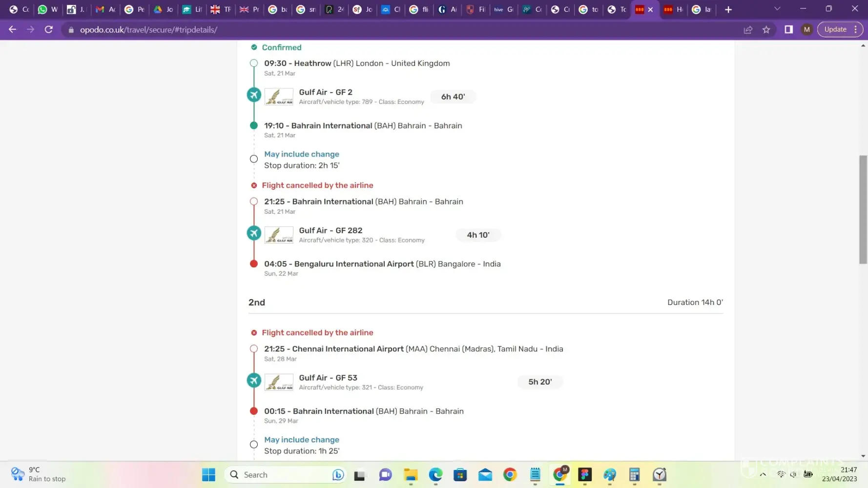Open a new browser tab
The width and height of the screenshot is (868, 488).
tap(728, 9)
